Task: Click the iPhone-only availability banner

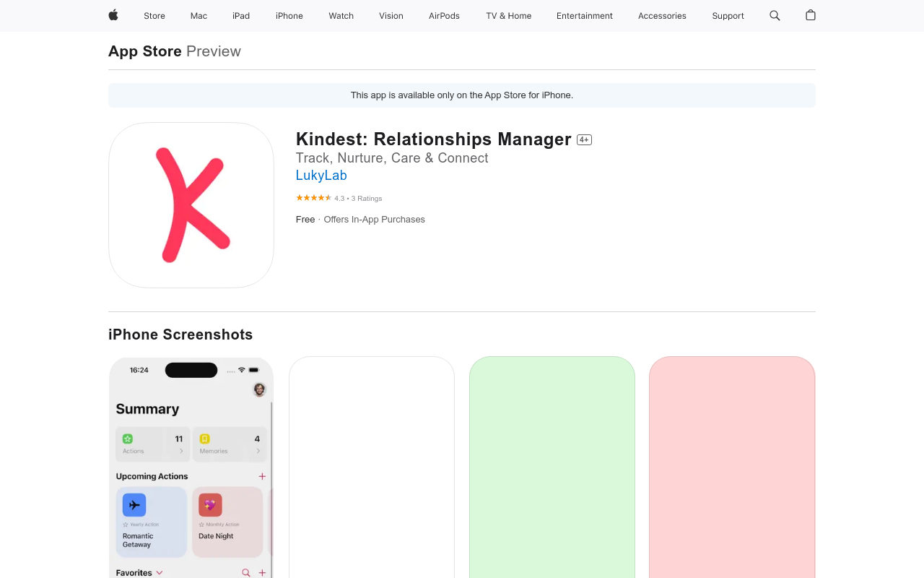Action: click(462, 95)
